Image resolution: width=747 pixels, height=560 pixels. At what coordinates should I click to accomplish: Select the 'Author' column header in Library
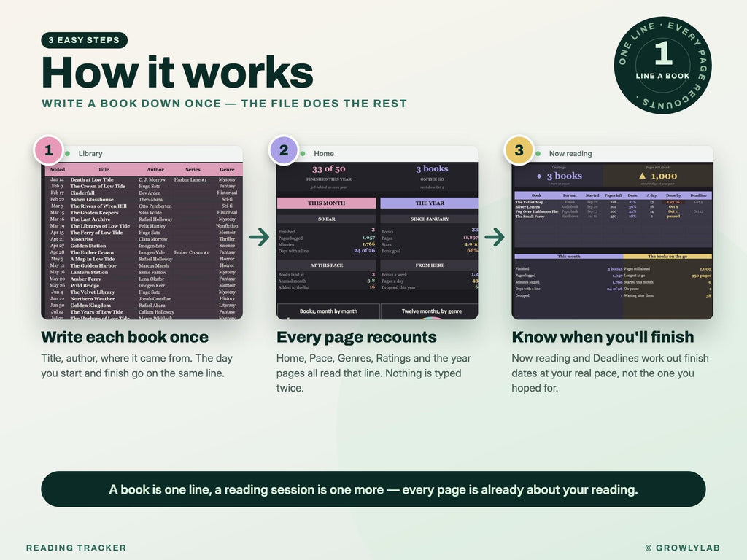coord(155,169)
